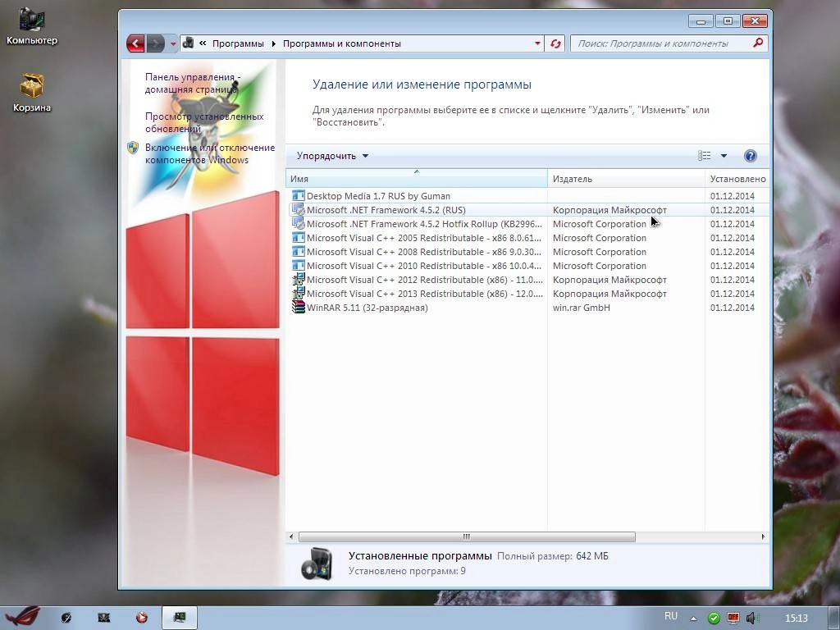The height and width of the screenshot is (630, 840).
Task: Switch the RU language indicator
Action: click(x=671, y=616)
